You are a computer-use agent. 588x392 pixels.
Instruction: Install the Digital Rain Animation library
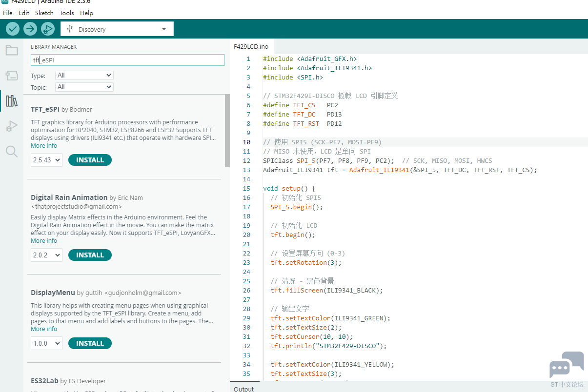click(x=90, y=255)
